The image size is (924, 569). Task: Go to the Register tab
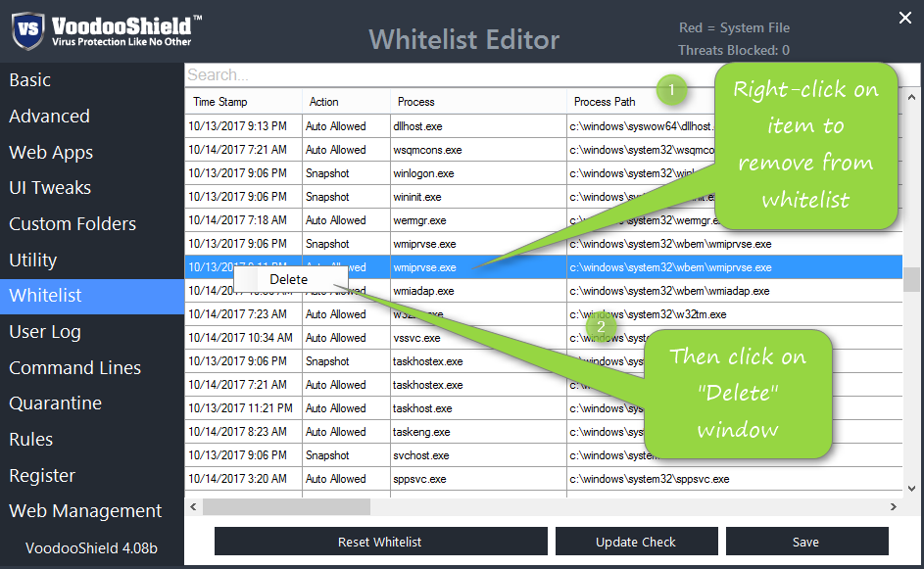point(92,475)
